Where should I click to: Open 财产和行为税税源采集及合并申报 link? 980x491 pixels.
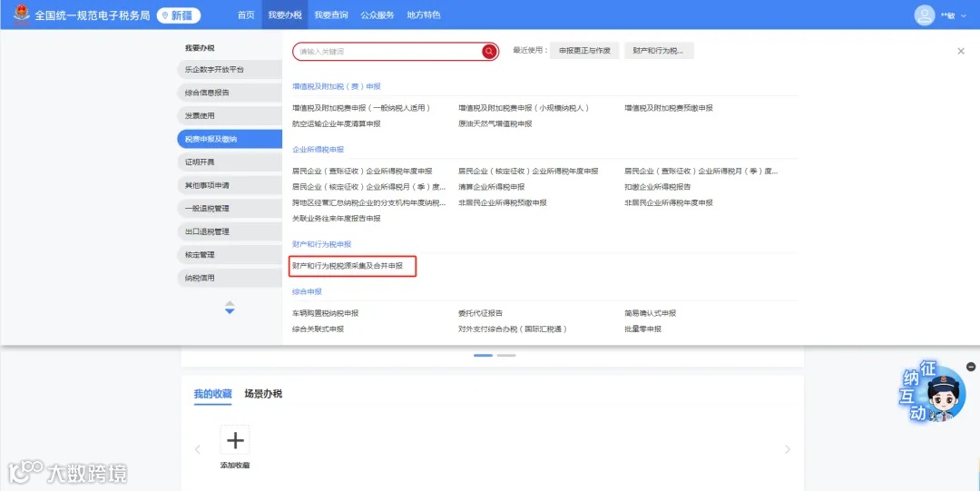(348, 266)
